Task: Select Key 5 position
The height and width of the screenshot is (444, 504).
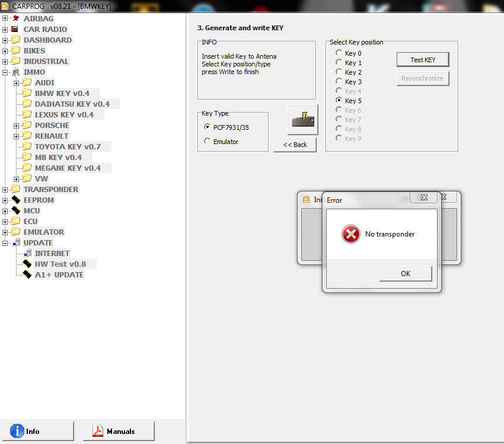Action: [x=339, y=100]
